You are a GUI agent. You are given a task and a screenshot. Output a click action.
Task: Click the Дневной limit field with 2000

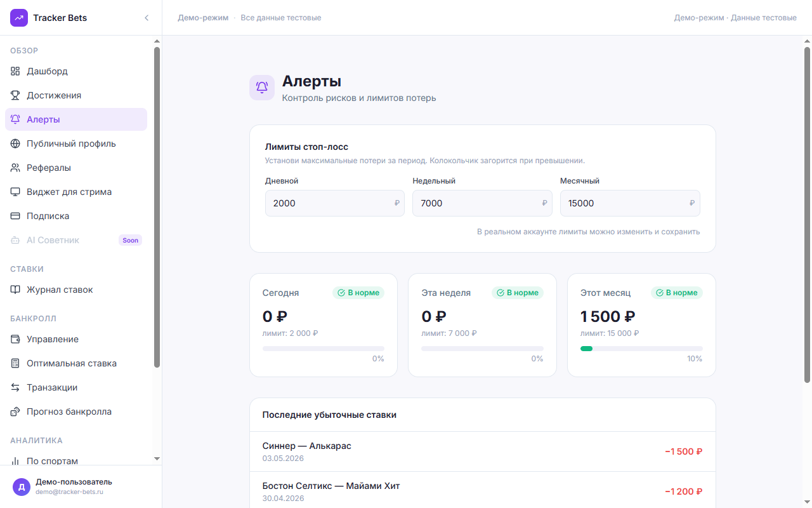tap(335, 203)
